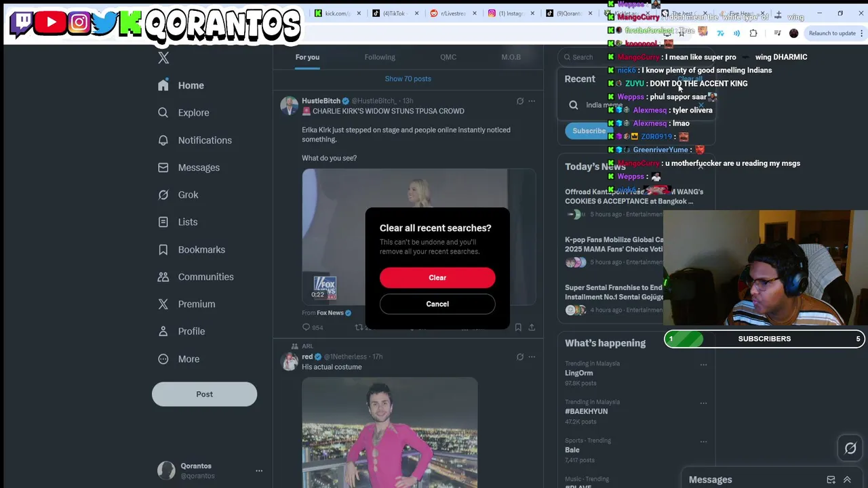Open Premium from the sidebar
The height and width of the screenshot is (488, 868).
click(x=186, y=304)
